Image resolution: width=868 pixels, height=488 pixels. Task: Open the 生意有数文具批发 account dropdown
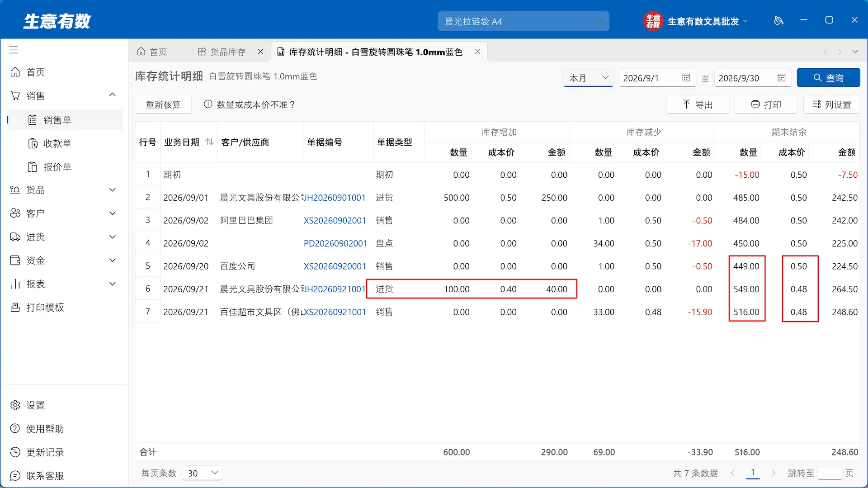click(x=696, y=21)
